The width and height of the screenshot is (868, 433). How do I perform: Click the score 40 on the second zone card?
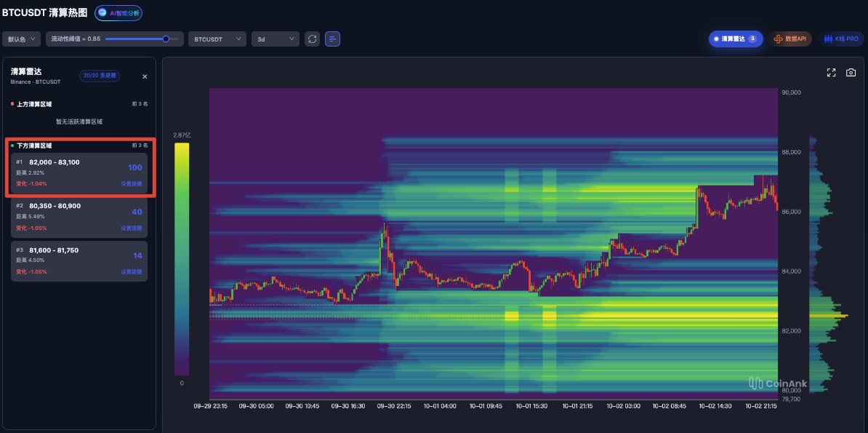(137, 212)
